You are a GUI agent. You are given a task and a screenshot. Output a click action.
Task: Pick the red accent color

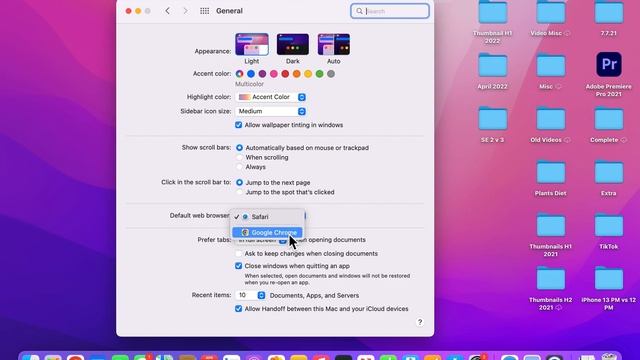click(285, 74)
